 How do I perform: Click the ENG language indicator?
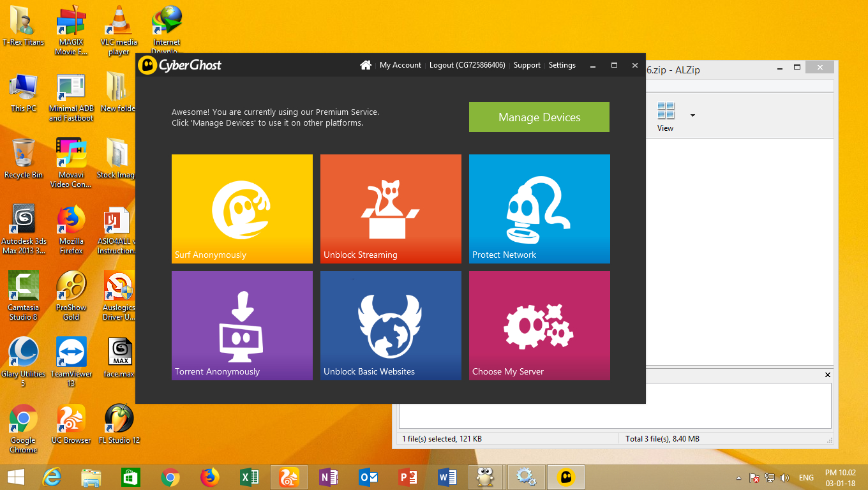(806, 478)
